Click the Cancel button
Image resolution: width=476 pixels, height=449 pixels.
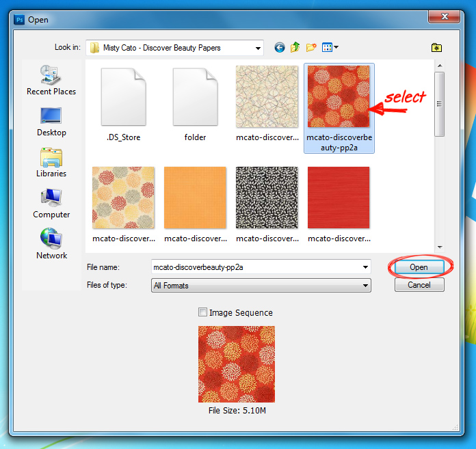(419, 285)
